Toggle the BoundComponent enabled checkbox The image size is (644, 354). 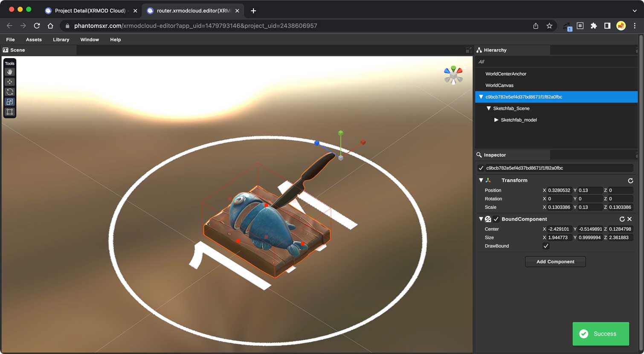496,219
